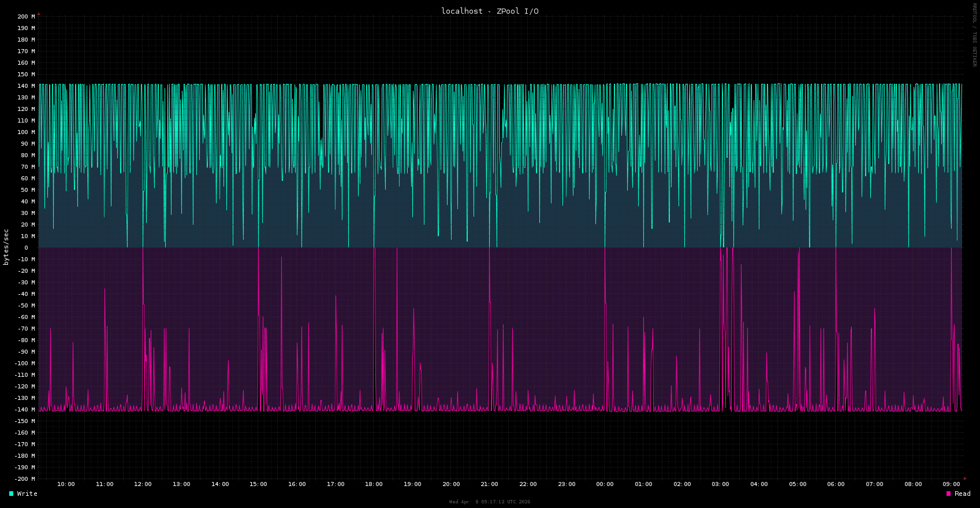Select the 00:00 midnight time axis label
Image resolution: width=980 pixels, height=508 pixels.
(x=605, y=484)
